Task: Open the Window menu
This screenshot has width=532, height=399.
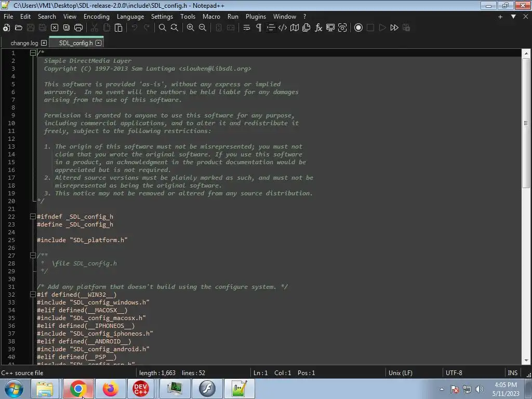Action: 285,17
